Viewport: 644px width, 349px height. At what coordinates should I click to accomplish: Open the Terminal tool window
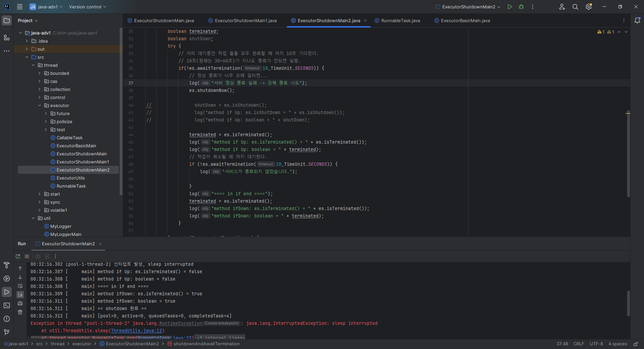7,305
